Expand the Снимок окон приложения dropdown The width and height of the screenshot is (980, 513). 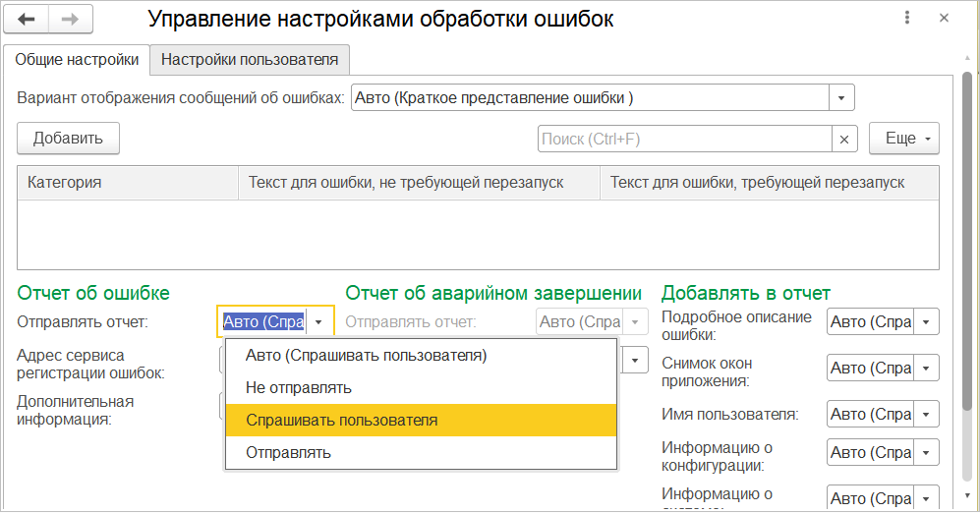(927, 368)
